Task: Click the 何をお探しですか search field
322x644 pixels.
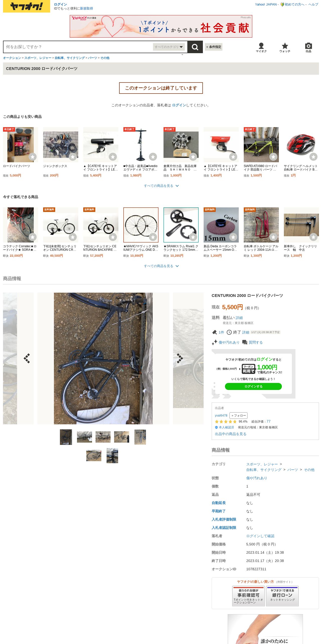Action: 78,47
